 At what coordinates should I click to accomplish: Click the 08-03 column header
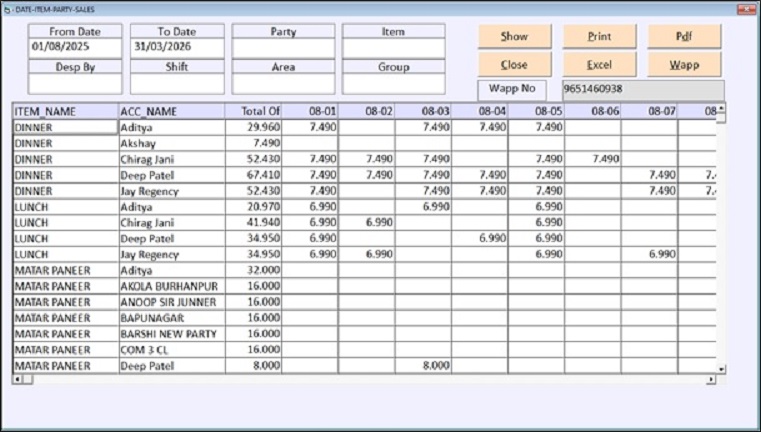(x=423, y=112)
